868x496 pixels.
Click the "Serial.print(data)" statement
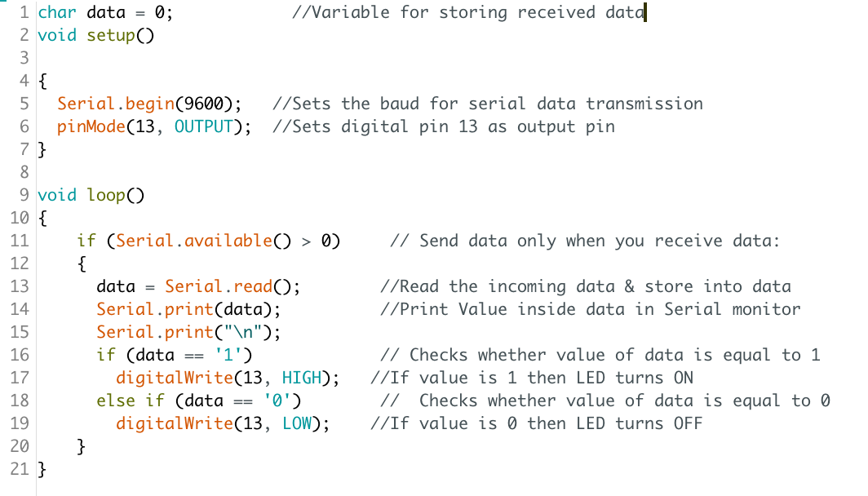(x=188, y=310)
